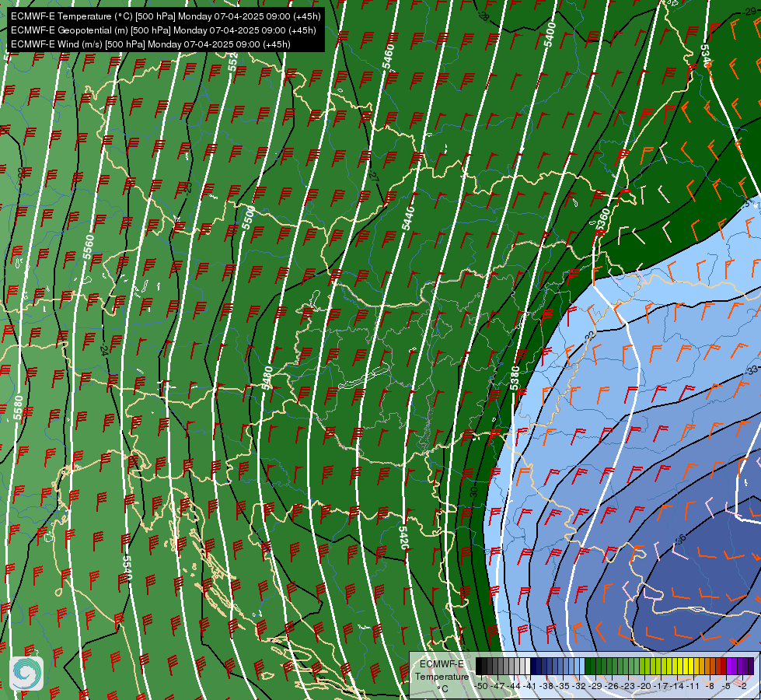Click the -44 tick label on color bar
761x700 pixels.
[x=514, y=687]
